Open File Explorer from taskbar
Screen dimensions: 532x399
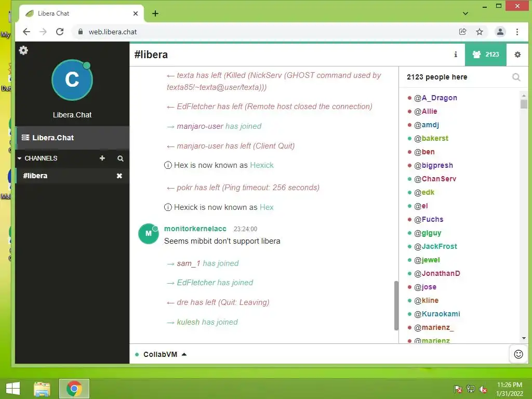click(x=42, y=389)
